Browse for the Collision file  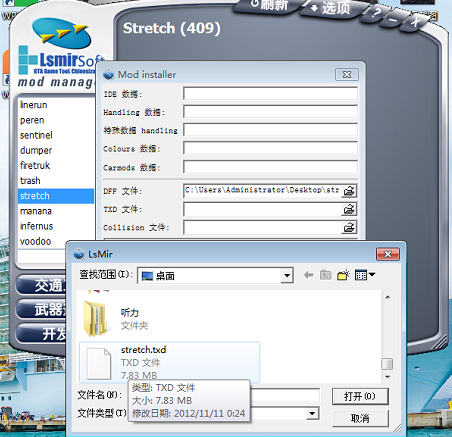click(x=349, y=228)
